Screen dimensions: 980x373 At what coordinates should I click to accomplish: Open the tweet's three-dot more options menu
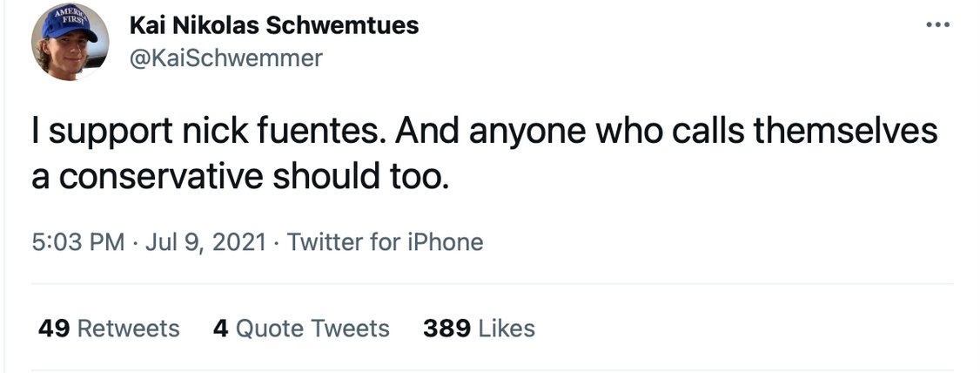point(937,25)
